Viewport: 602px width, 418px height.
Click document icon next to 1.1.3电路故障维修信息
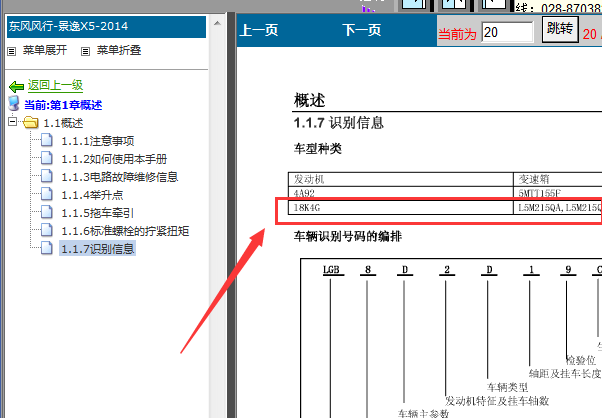click(x=46, y=176)
